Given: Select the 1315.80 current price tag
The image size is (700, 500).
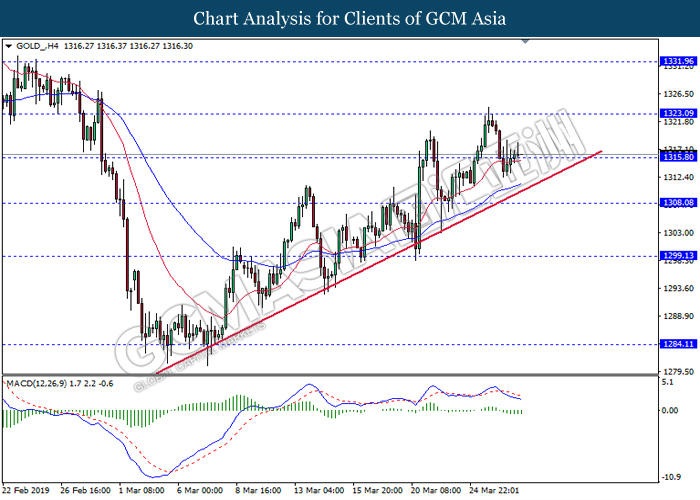Looking at the screenshot, I should 678,157.
